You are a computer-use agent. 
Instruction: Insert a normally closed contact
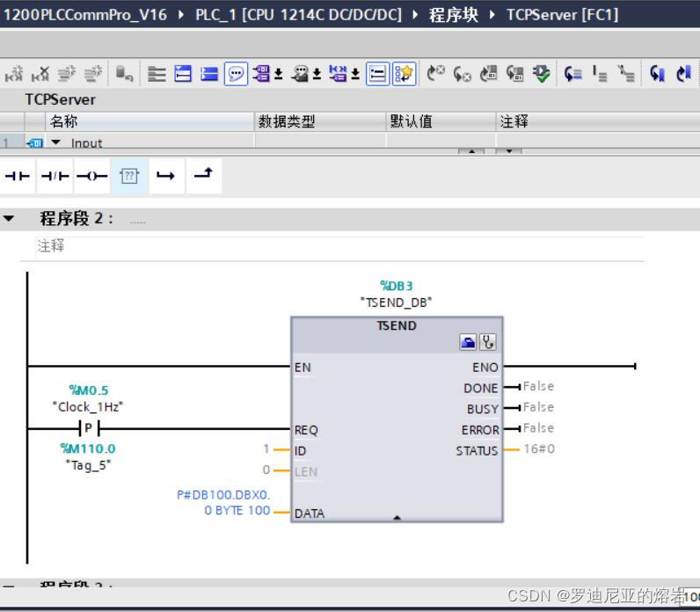55,176
